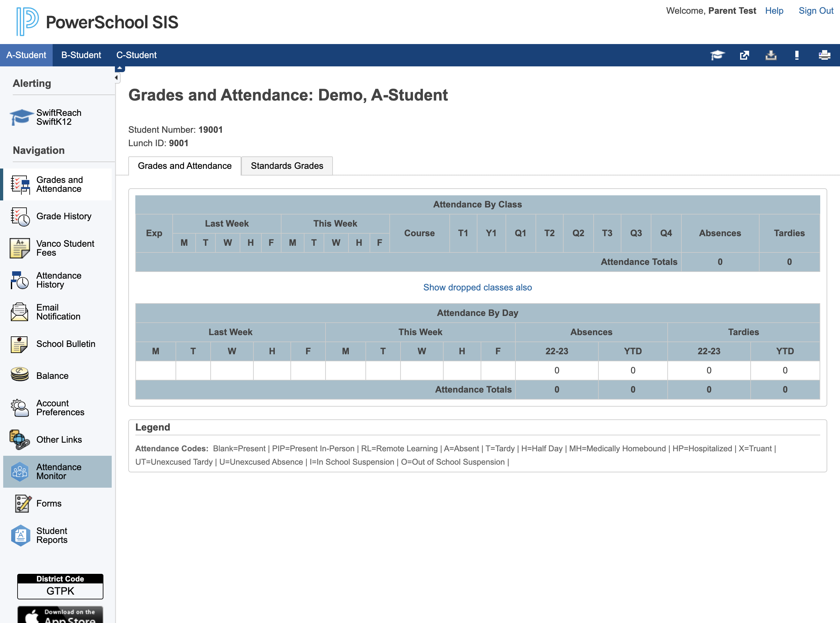Open the Balance coins icon
The height and width of the screenshot is (623, 840).
[19, 374]
